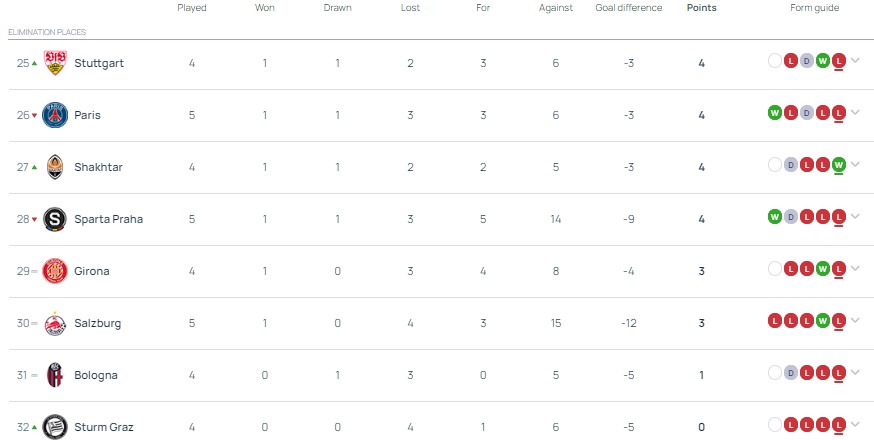Expand the Salzburg row chevron
The image size is (874, 440).
pyautogui.click(x=855, y=320)
